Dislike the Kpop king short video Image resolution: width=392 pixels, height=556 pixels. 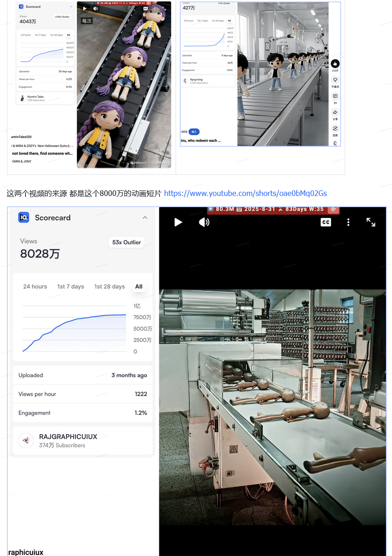point(335,80)
